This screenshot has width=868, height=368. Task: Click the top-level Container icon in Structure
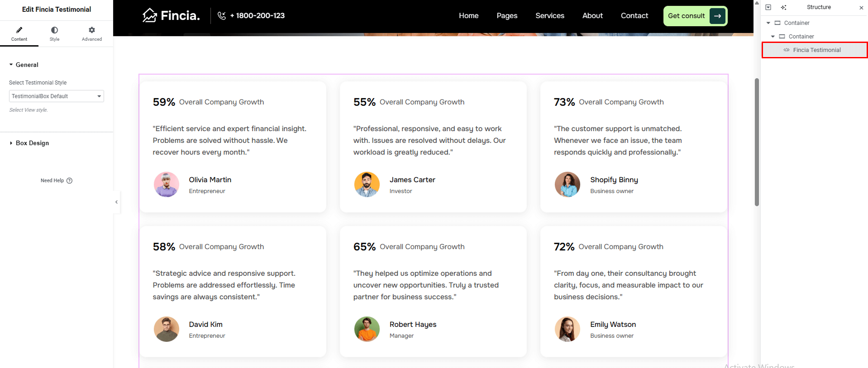point(777,23)
